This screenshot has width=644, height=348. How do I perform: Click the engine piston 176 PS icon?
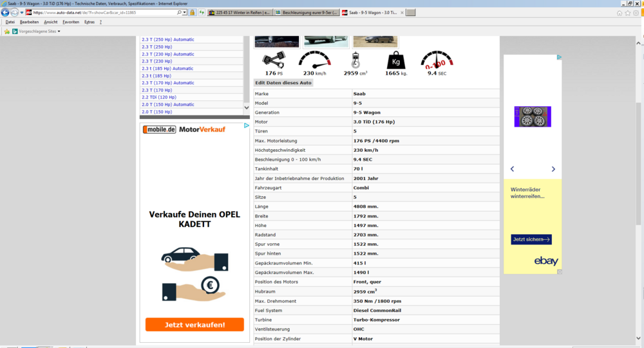[x=274, y=60]
